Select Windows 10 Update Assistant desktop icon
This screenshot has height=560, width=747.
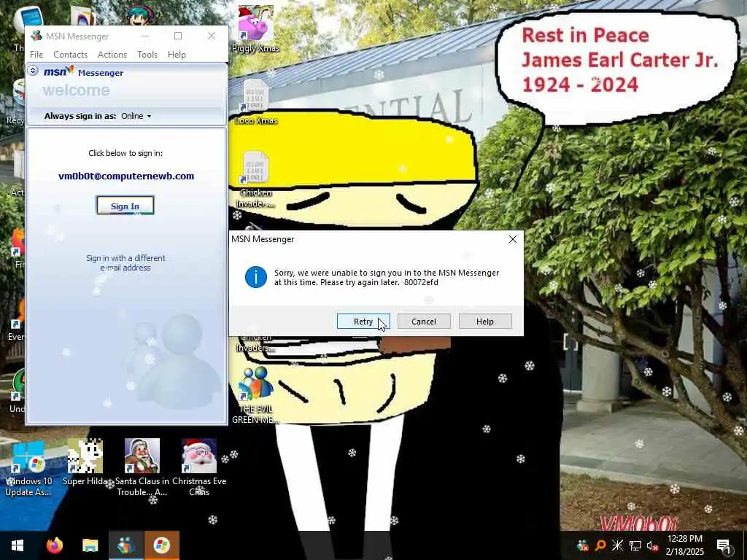click(28, 467)
